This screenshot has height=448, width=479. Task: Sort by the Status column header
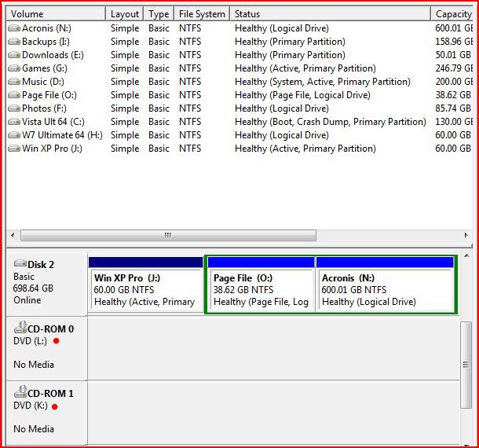[x=331, y=14]
